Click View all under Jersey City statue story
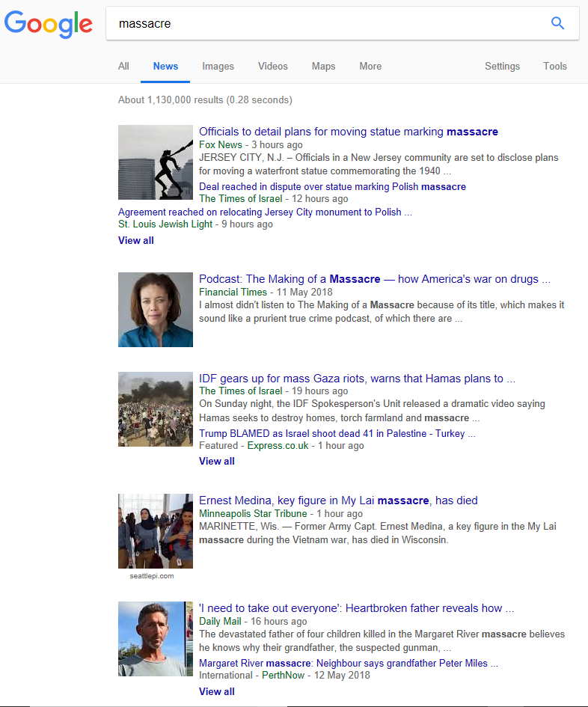 click(135, 240)
